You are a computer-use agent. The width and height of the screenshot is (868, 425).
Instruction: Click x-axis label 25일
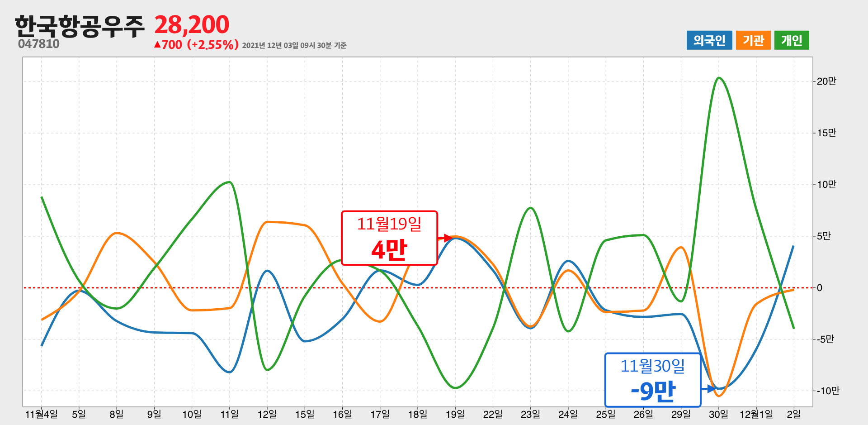coord(606,414)
